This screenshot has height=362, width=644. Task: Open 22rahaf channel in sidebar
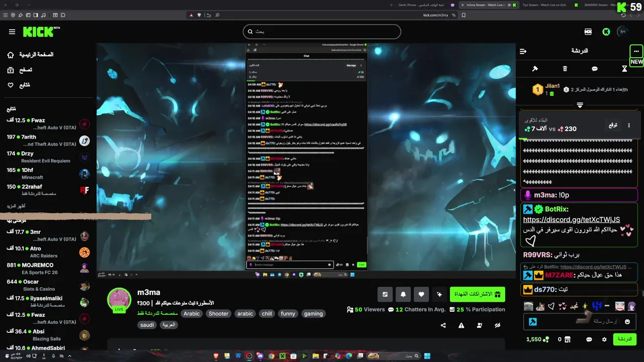tap(48, 190)
